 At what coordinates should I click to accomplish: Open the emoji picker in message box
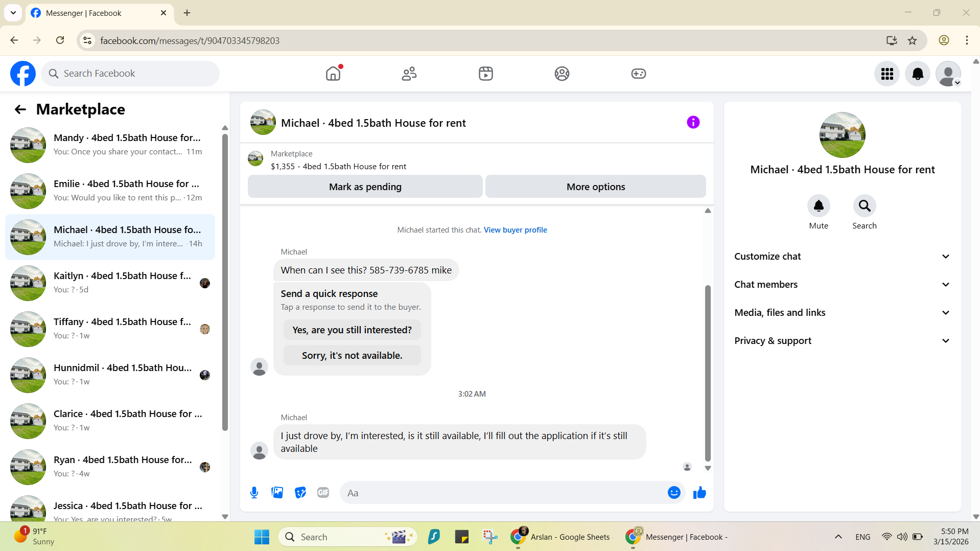tap(674, 493)
